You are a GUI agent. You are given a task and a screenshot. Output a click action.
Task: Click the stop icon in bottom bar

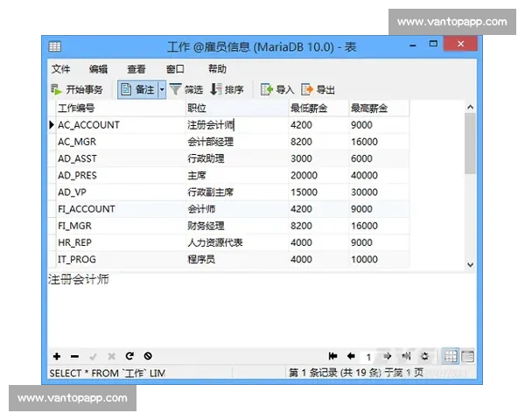coord(148,356)
